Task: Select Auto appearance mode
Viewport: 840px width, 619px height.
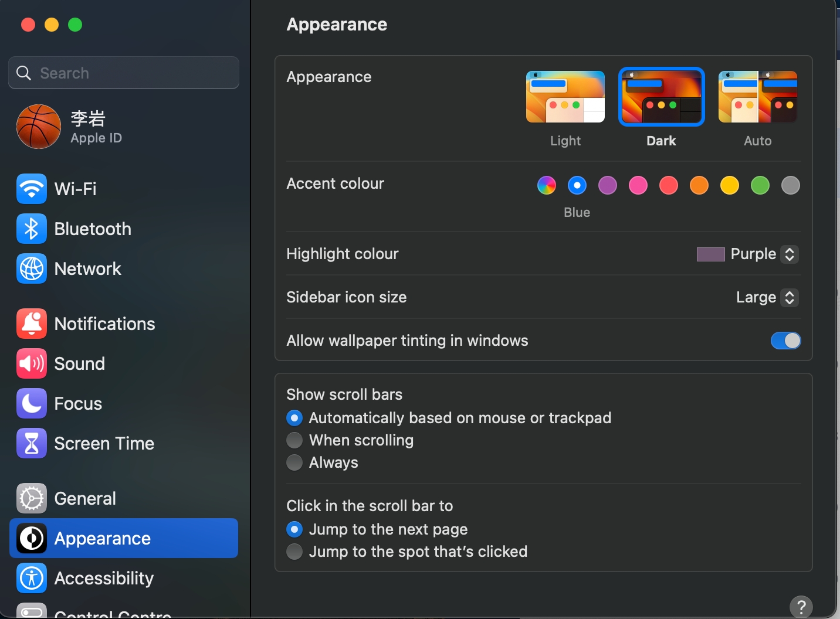Action: [757, 97]
